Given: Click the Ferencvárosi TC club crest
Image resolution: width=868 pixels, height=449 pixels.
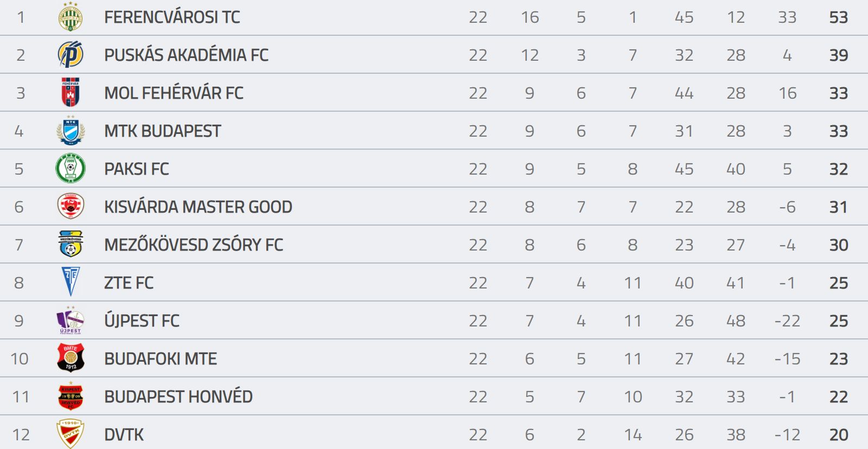Looking at the screenshot, I should point(71,17).
